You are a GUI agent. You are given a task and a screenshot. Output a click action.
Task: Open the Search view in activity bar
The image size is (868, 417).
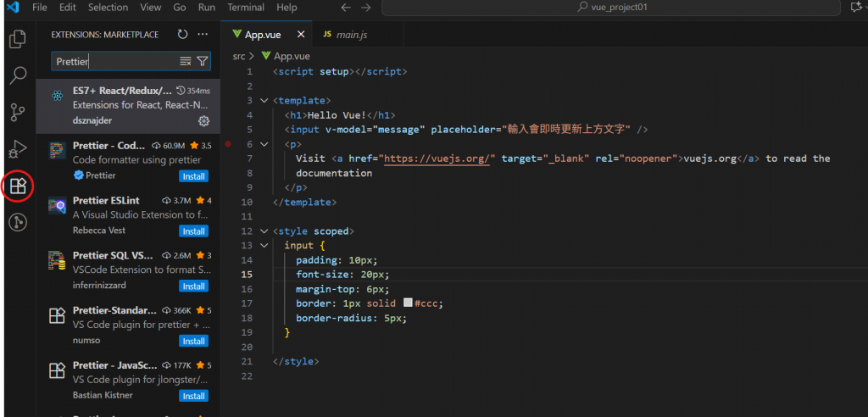coord(18,75)
